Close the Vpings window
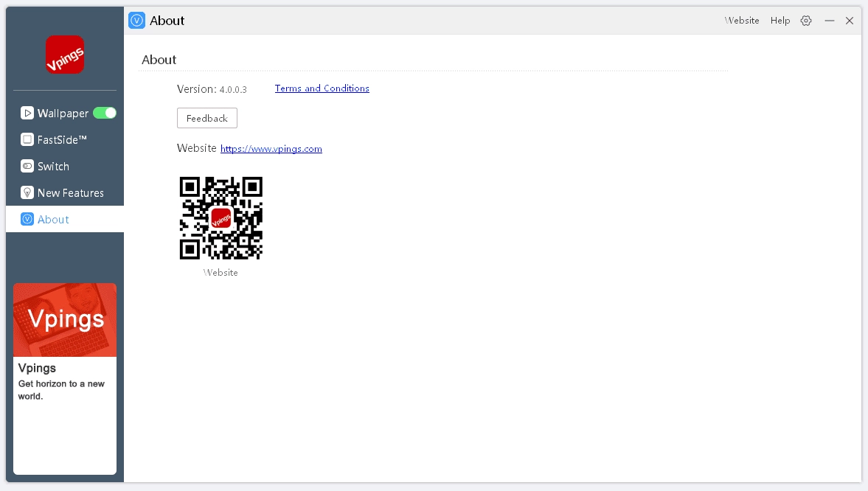 tap(849, 21)
